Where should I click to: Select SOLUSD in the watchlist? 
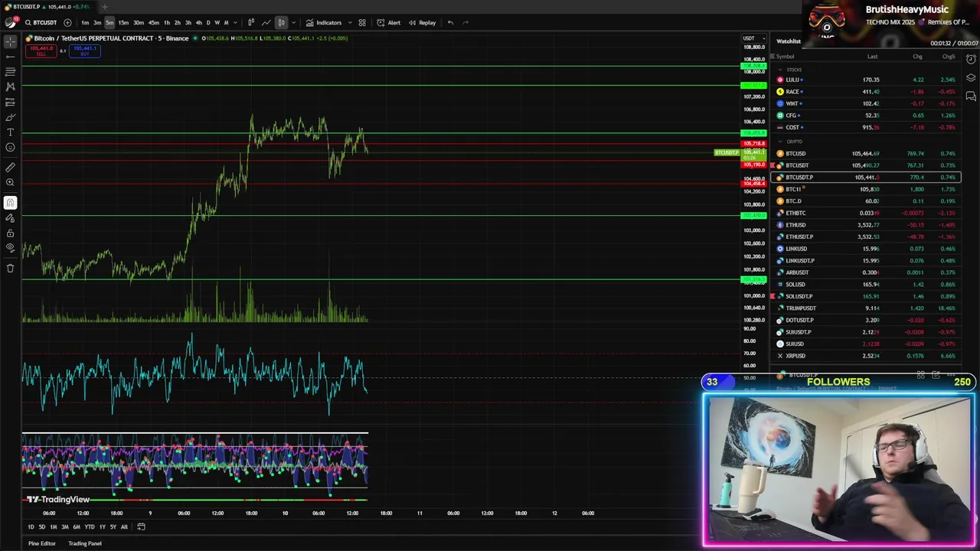coord(866,284)
